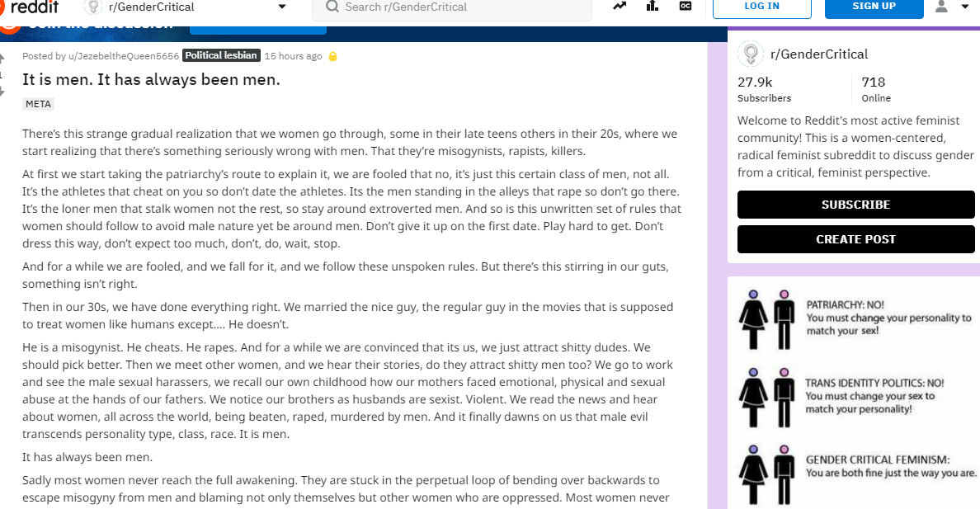This screenshot has height=509, width=980.
Task: Open the sidebar r/GenderCritical community name
Action: (819, 54)
